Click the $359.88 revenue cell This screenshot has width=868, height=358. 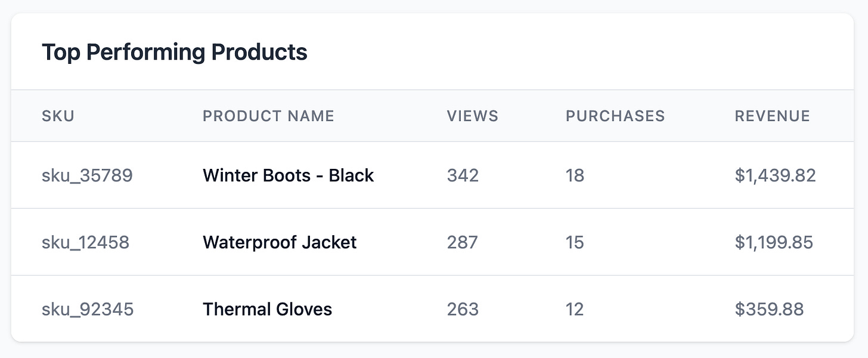coord(769,309)
